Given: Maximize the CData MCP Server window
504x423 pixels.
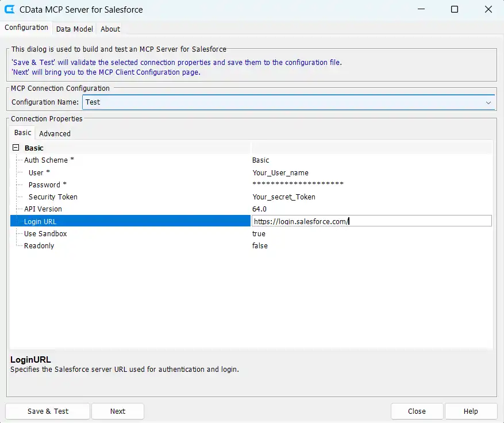Looking at the screenshot, I should point(454,10).
